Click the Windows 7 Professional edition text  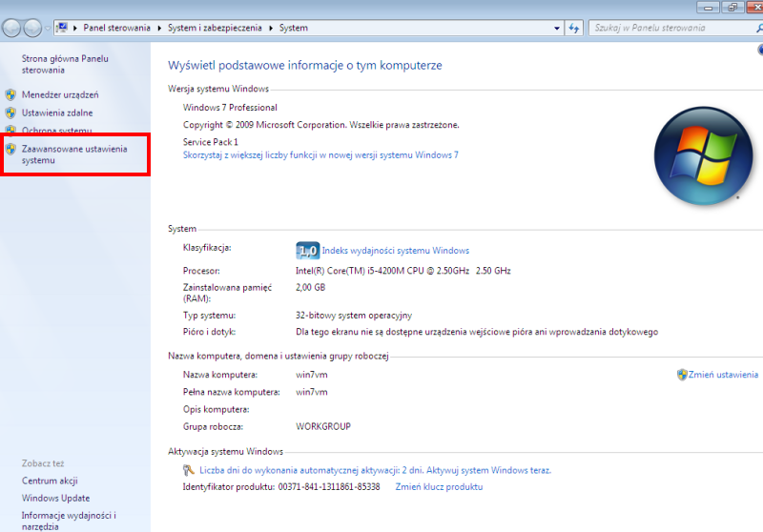[x=230, y=108]
